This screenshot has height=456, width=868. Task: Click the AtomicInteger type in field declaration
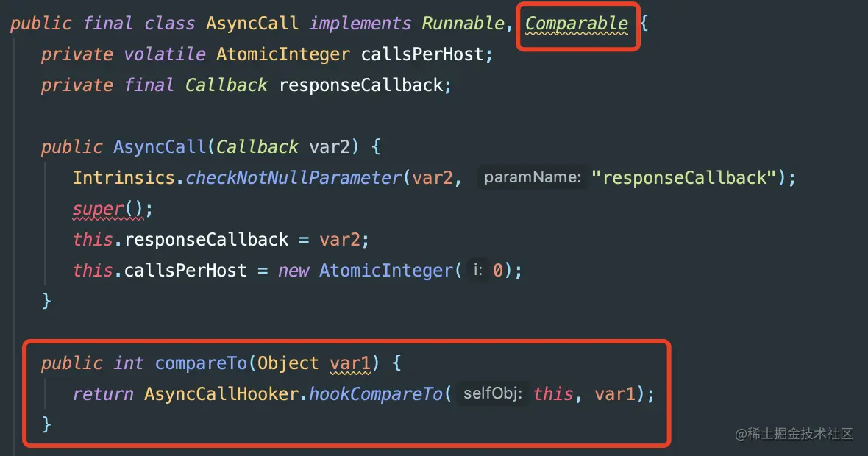click(x=283, y=54)
